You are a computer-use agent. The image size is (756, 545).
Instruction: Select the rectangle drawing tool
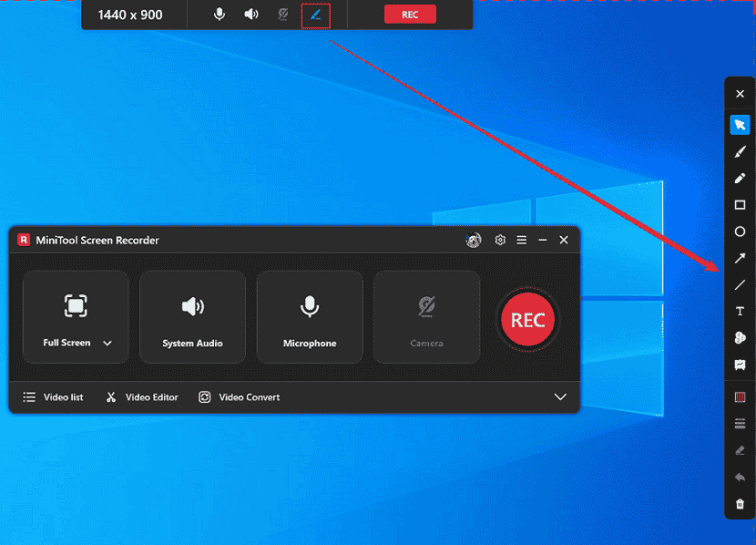coord(740,205)
